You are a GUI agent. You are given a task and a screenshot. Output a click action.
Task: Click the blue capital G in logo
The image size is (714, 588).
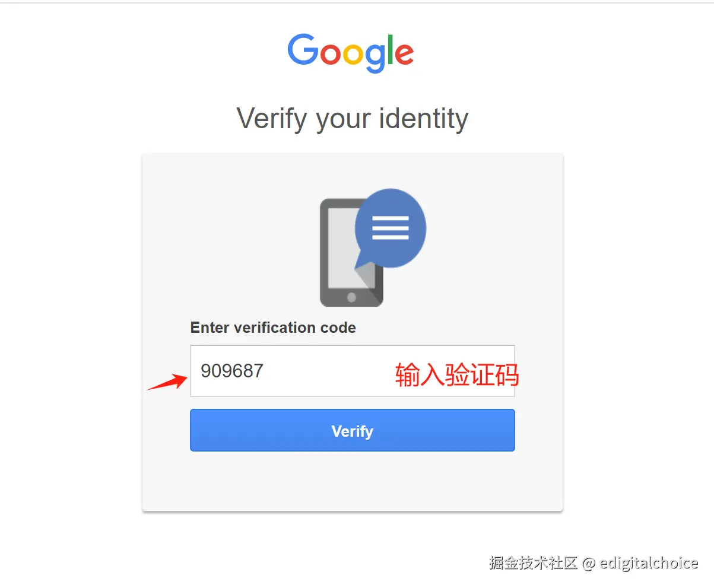pos(304,49)
